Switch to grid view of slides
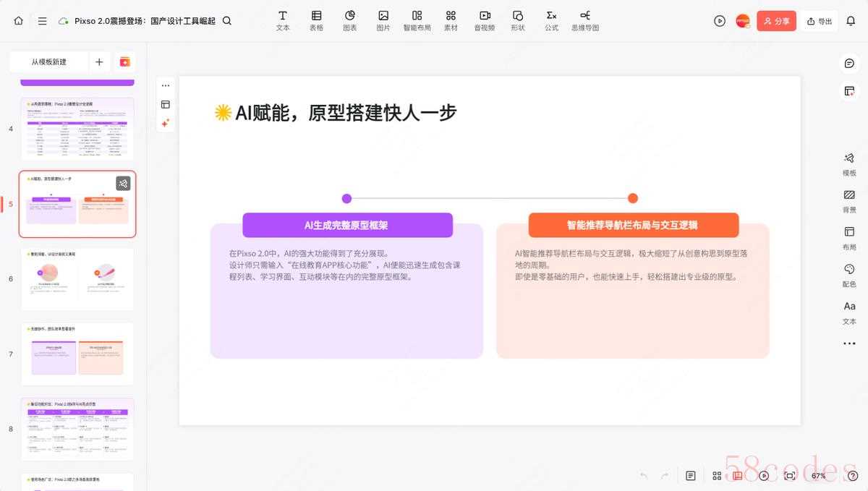 pyautogui.click(x=717, y=476)
